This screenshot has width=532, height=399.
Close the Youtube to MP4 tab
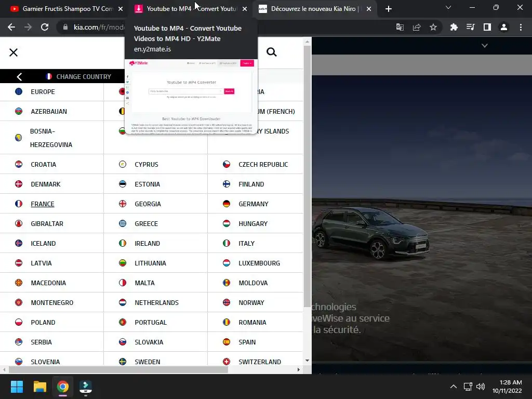pos(245,9)
